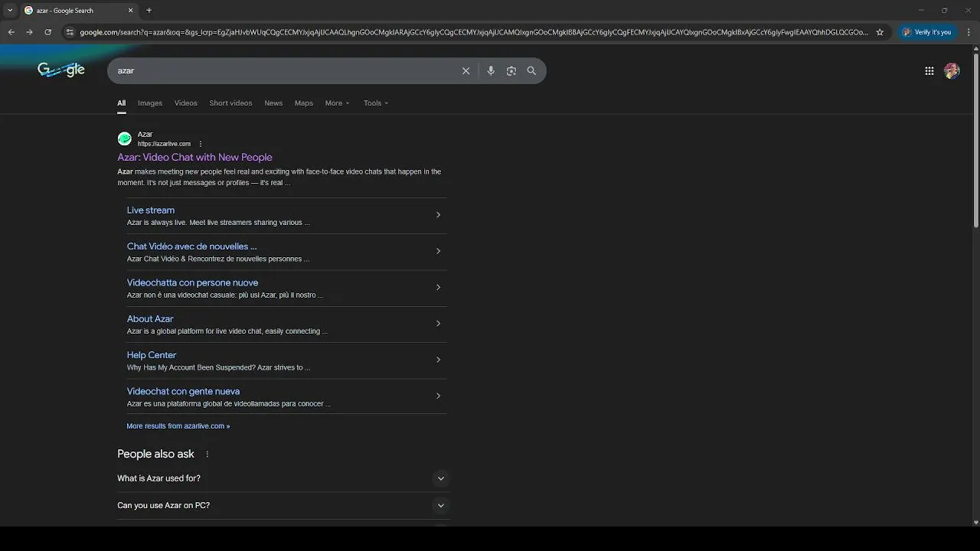
Task: Open the three-dot menu beside azarlive.com
Action: tap(201, 144)
